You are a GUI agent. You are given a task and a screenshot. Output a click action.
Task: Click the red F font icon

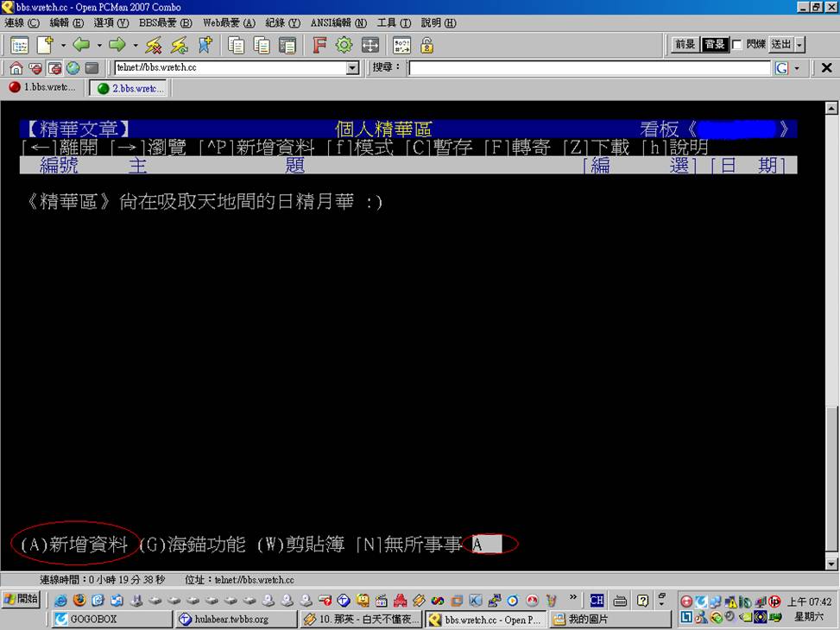[x=319, y=45]
